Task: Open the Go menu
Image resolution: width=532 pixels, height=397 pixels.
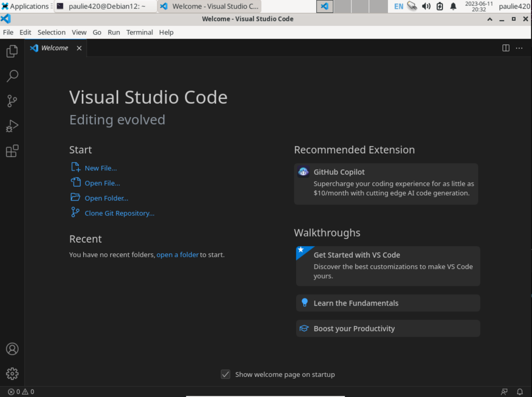Action: [97, 32]
